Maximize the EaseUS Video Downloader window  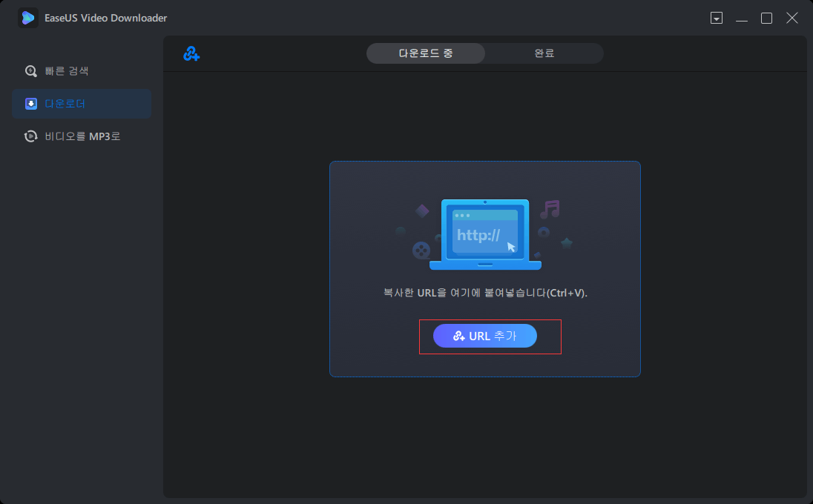click(x=767, y=19)
